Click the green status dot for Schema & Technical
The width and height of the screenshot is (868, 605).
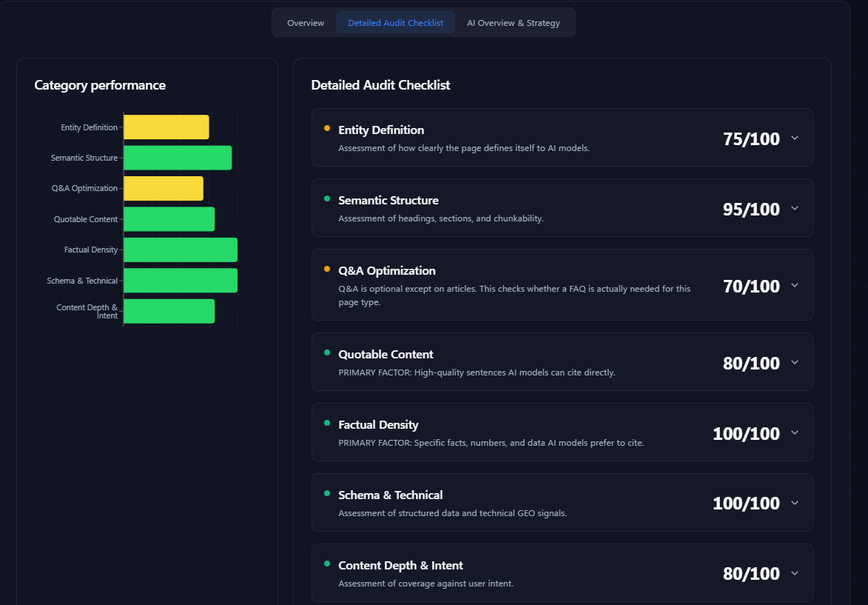click(326, 493)
